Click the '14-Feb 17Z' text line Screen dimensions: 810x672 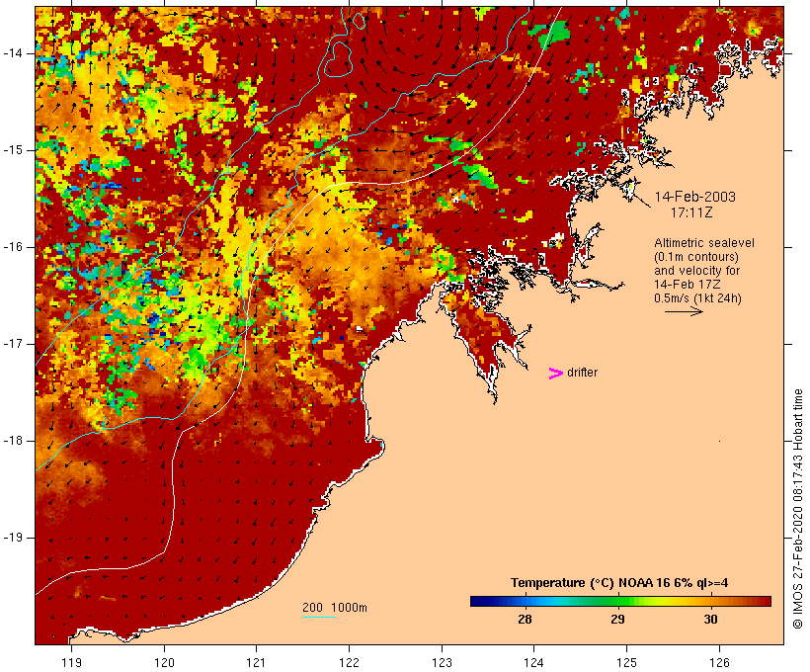point(688,285)
